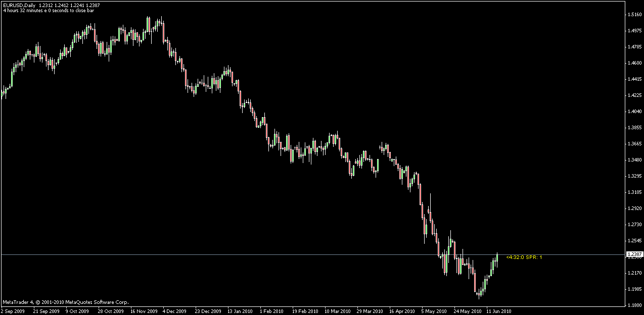
Task: Select the 1.3665 price axis value
Action: [x=634, y=144]
